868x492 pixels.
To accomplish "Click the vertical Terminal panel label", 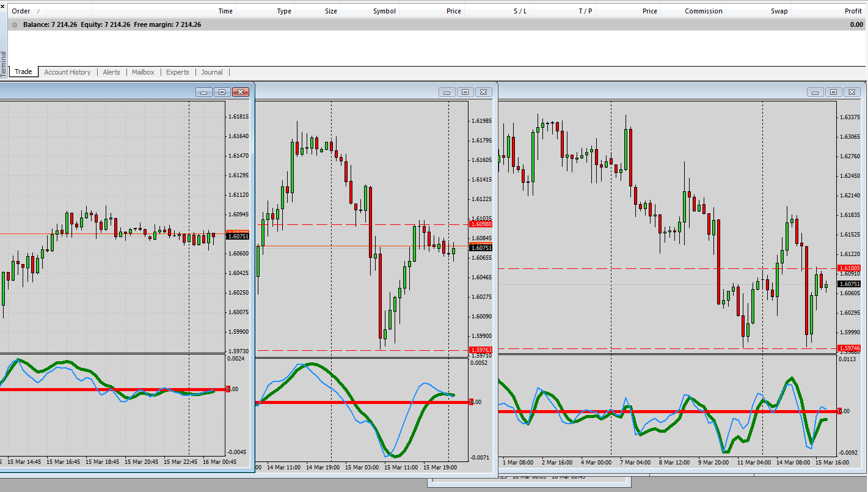I will [x=4, y=64].
